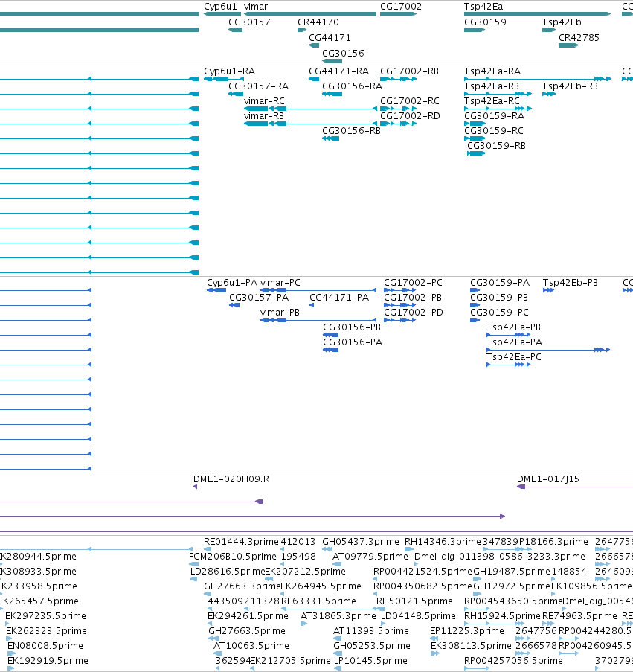Select the Tsp42Eb gene label
The height and width of the screenshot is (672, 633).
562,22
